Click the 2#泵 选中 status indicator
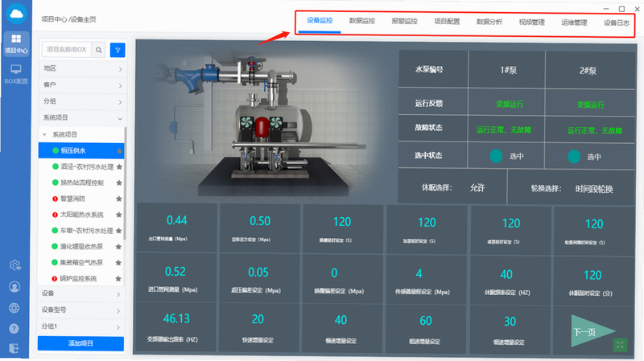 pos(574,156)
